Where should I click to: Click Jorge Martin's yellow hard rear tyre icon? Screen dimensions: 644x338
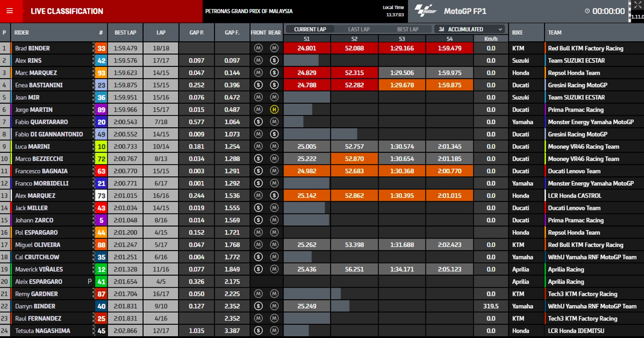(x=274, y=110)
